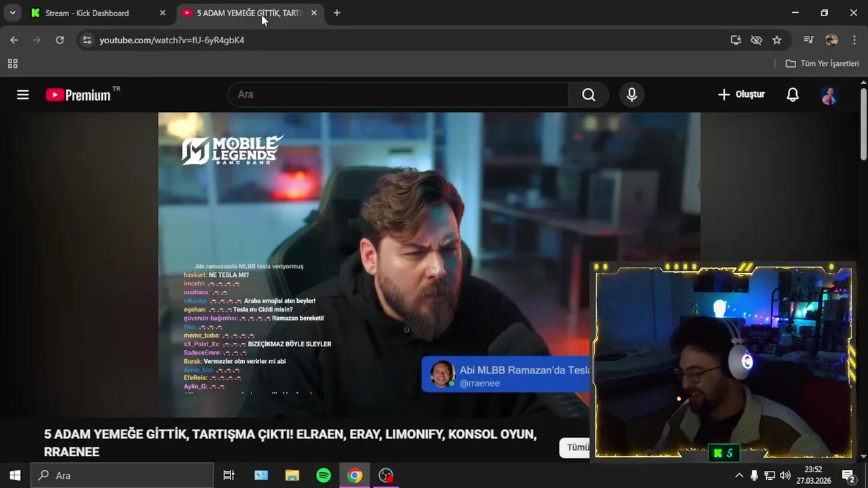Open media controls icon in Chrome toolbar
868x488 pixels.
808,40
